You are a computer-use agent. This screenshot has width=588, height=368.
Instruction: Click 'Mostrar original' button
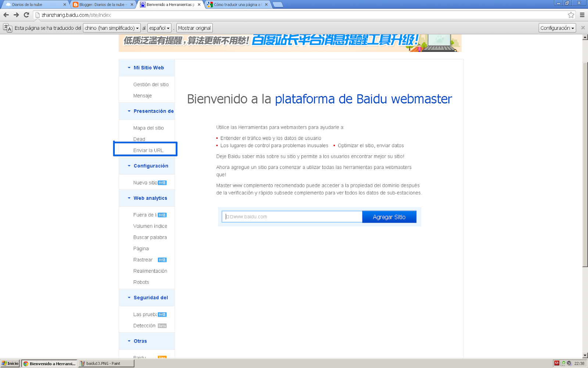pyautogui.click(x=194, y=28)
